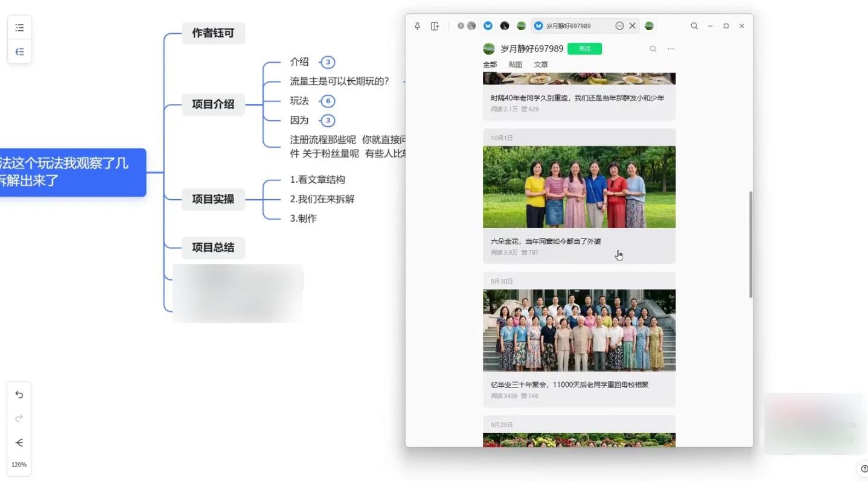Undo the last mind map edit

(19, 395)
